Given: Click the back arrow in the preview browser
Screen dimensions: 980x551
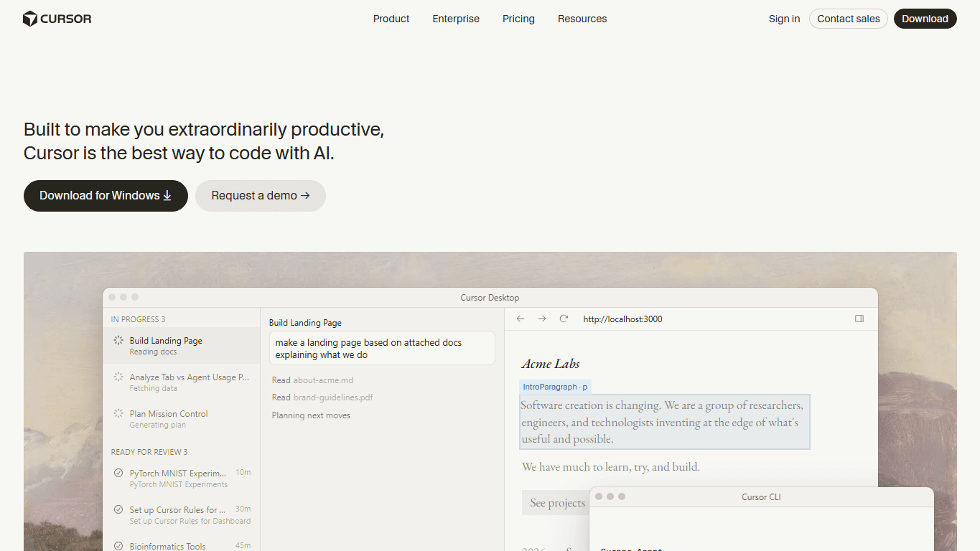Looking at the screenshot, I should pyautogui.click(x=521, y=319).
